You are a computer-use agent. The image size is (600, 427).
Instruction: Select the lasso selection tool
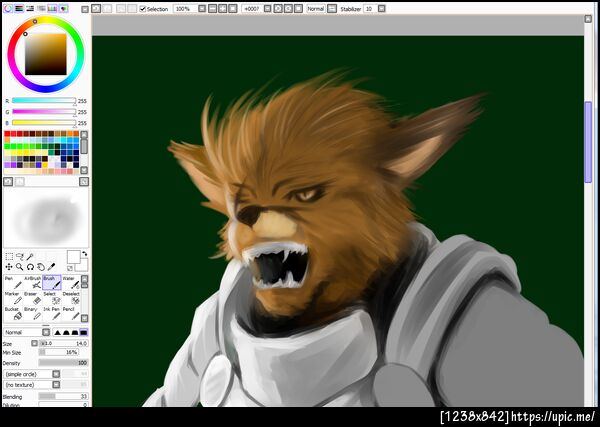point(20,256)
